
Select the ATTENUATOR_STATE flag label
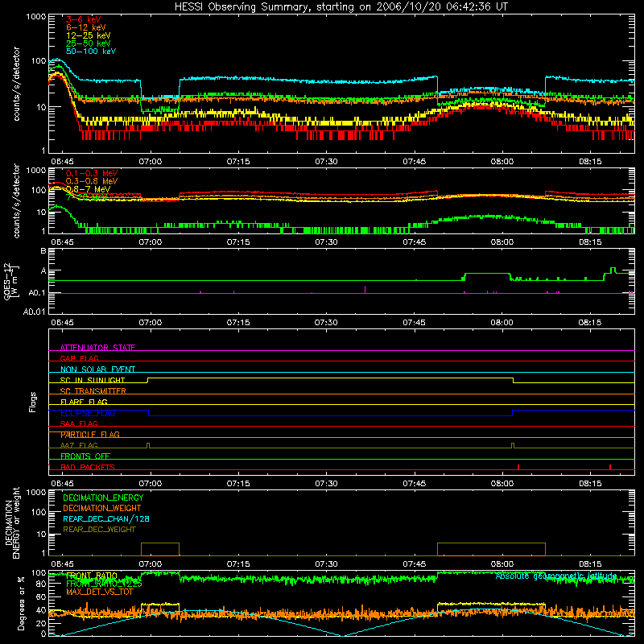click(x=97, y=348)
